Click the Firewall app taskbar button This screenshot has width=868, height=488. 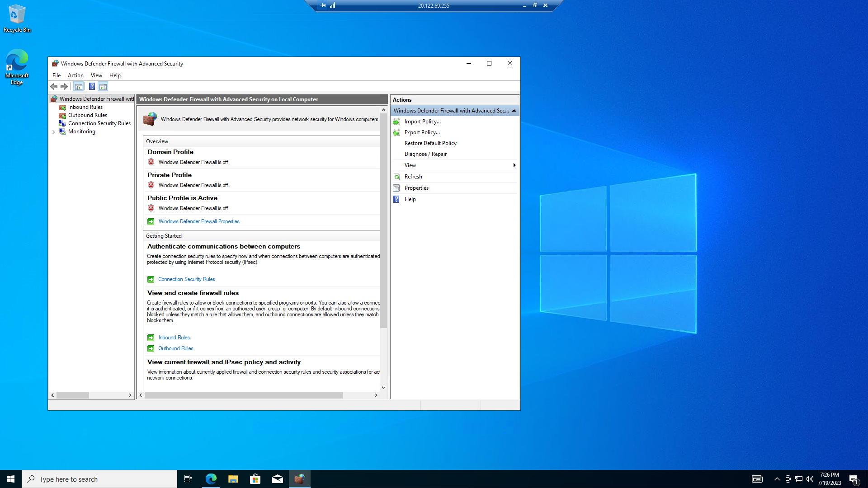[x=299, y=479]
